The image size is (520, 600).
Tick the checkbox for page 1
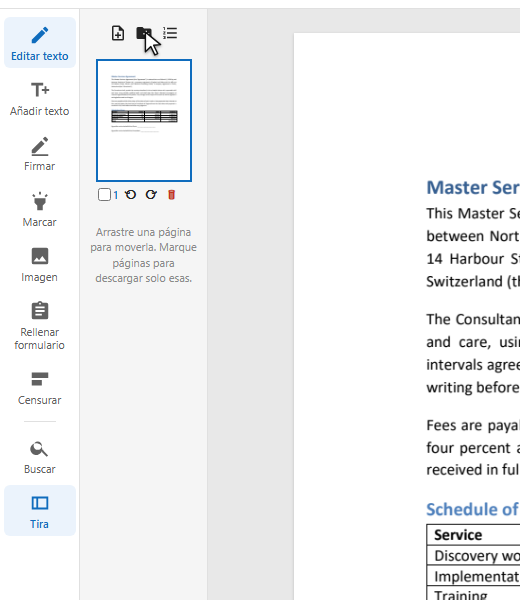pyautogui.click(x=104, y=195)
